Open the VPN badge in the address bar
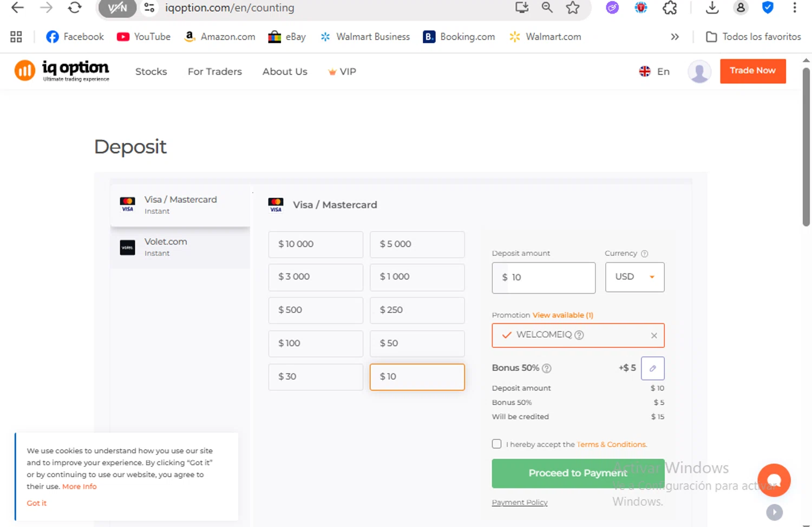Image resolution: width=812 pixels, height=527 pixels. point(117,8)
